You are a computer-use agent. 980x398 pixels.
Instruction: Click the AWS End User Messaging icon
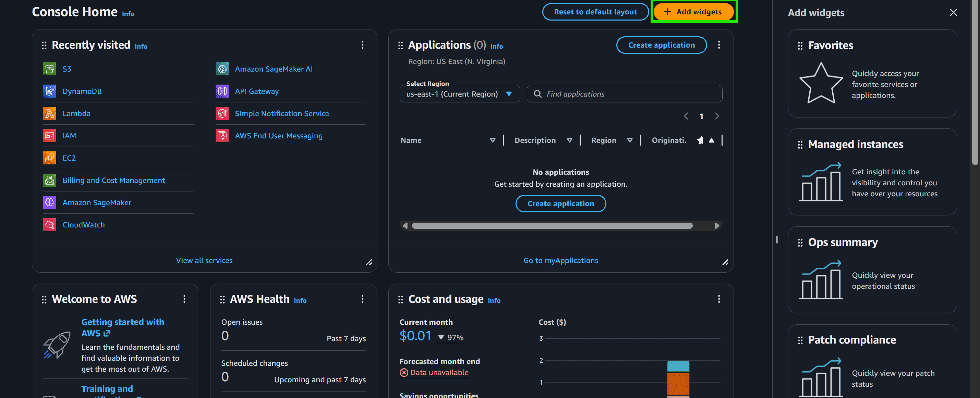pos(222,136)
